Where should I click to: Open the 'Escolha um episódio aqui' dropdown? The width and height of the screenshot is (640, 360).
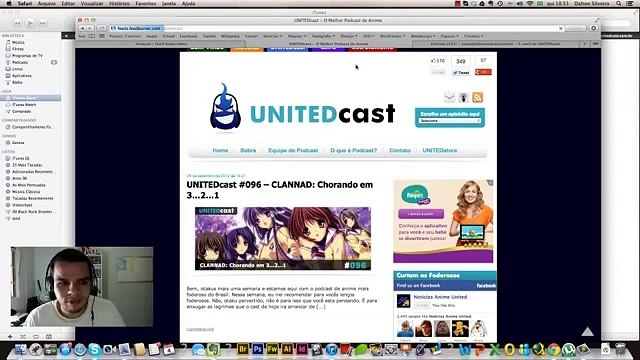(x=450, y=121)
